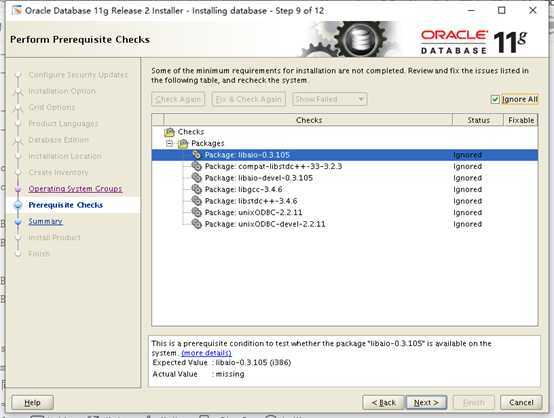Select the Grid Options step
Image resolution: width=554 pixels, height=418 pixels.
point(52,107)
